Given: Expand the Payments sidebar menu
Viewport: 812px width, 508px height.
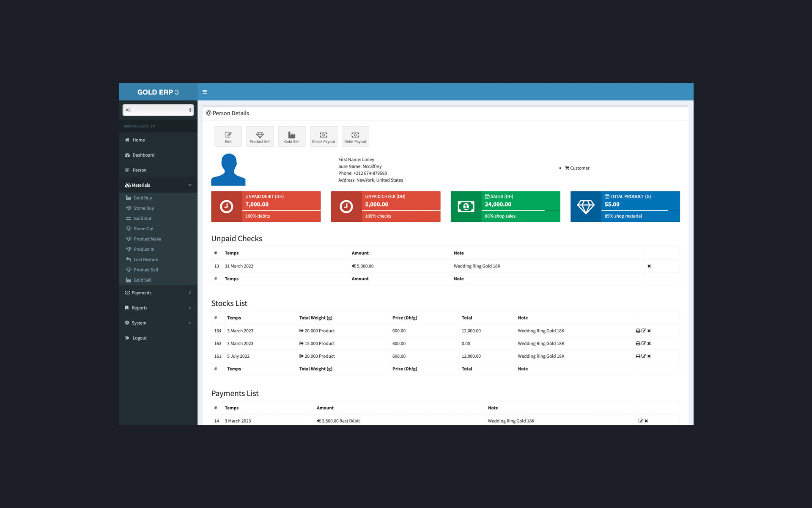Looking at the screenshot, I should 158,293.
